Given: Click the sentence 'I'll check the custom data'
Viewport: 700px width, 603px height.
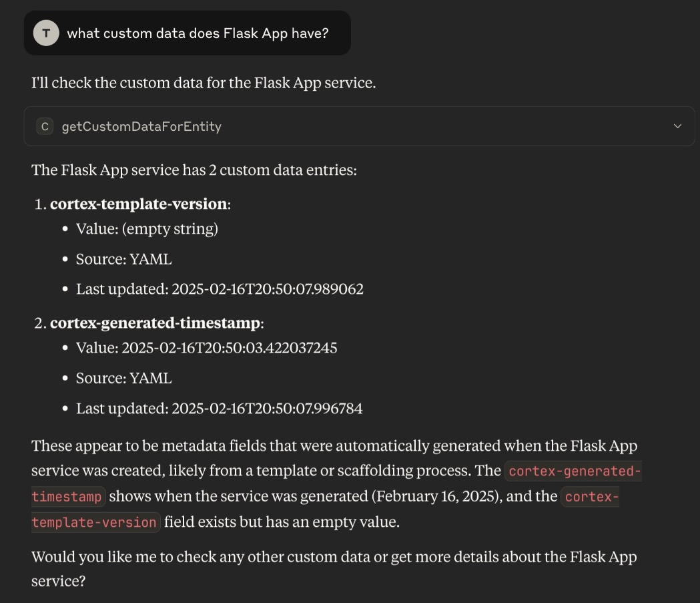Looking at the screenshot, I should click(x=204, y=83).
